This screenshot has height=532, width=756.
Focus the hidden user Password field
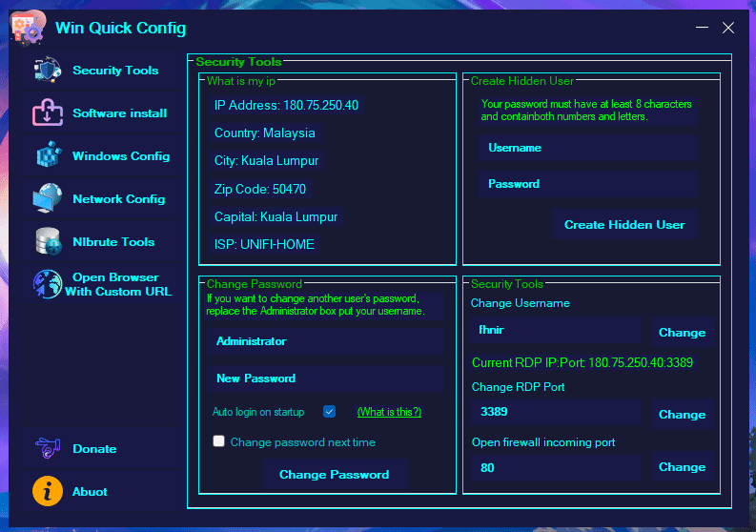pos(588,184)
